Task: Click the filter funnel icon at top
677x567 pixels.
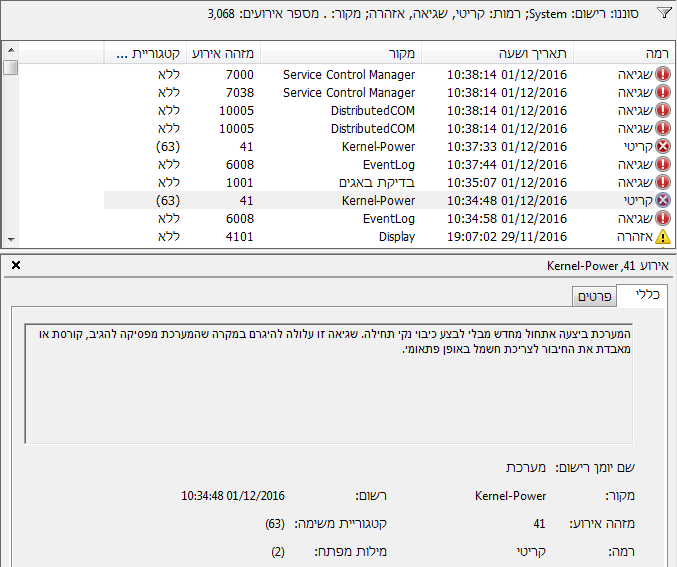Action: click(664, 13)
